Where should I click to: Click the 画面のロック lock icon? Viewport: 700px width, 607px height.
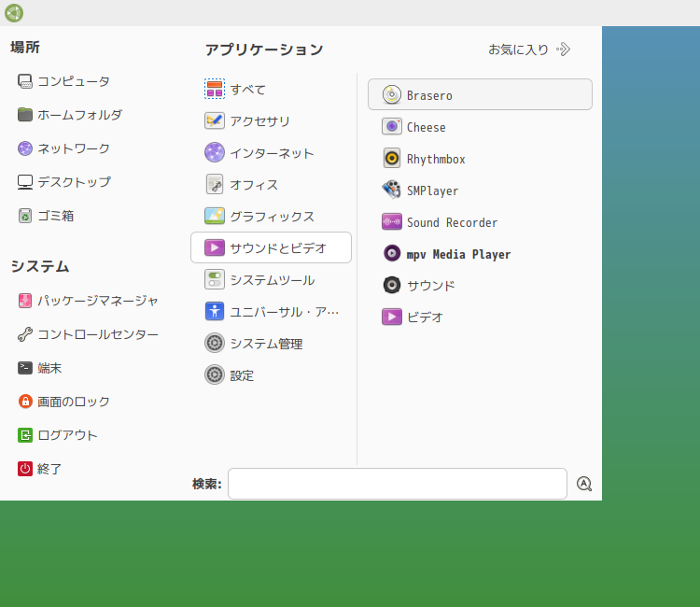point(25,402)
